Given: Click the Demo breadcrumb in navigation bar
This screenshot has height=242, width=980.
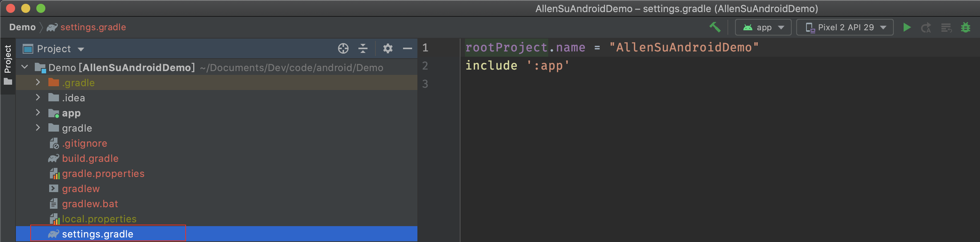Looking at the screenshot, I should point(22,27).
